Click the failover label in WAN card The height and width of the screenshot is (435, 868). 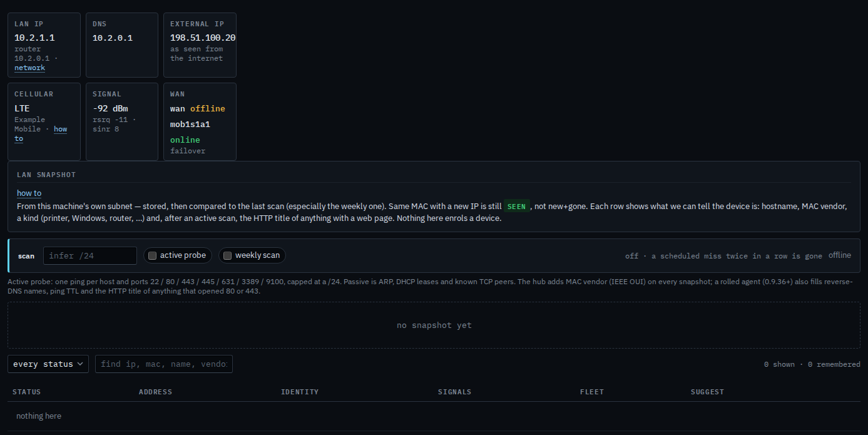click(188, 151)
